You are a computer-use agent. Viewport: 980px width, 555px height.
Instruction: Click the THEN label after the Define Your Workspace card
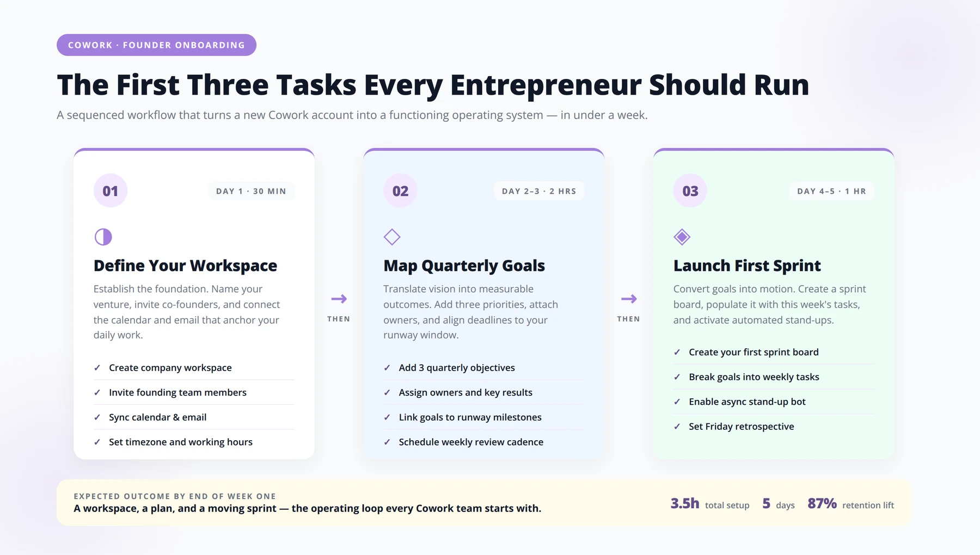[339, 319]
